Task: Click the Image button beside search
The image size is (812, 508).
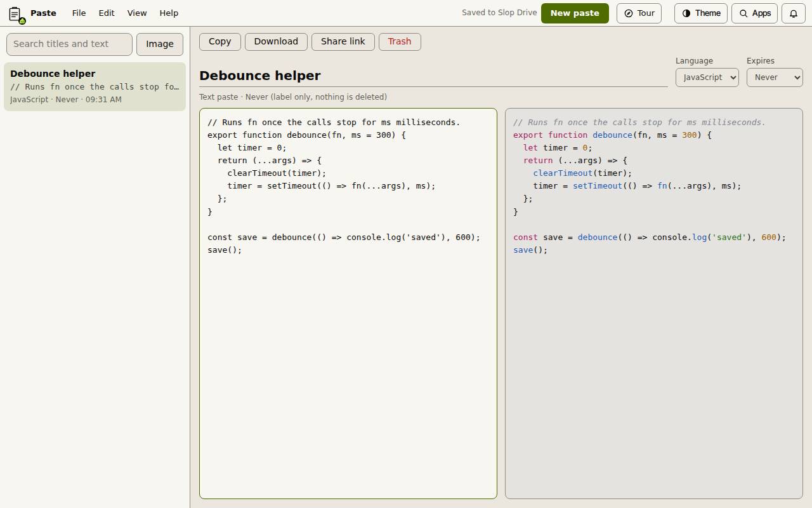Action: (x=160, y=44)
